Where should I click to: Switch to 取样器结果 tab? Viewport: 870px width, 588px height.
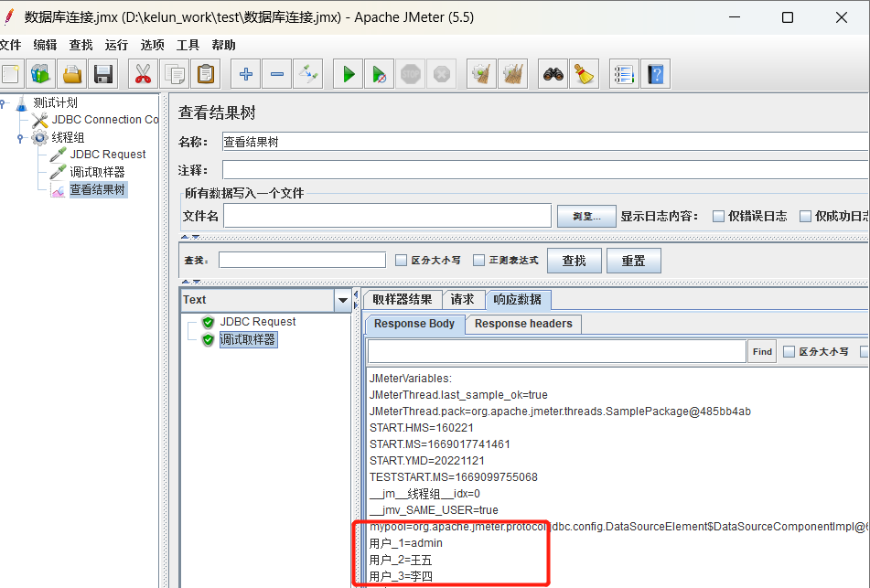coord(403,300)
